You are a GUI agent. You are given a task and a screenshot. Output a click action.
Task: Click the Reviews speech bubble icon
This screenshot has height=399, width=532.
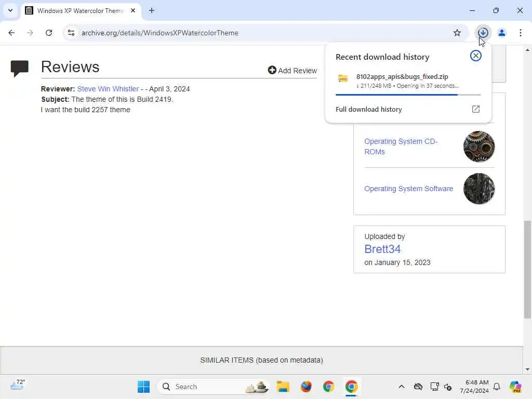tap(20, 68)
